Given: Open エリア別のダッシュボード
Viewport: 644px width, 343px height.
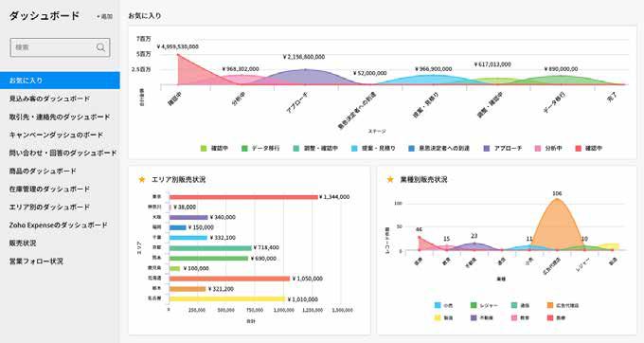Looking at the screenshot, I should (49, 208).
